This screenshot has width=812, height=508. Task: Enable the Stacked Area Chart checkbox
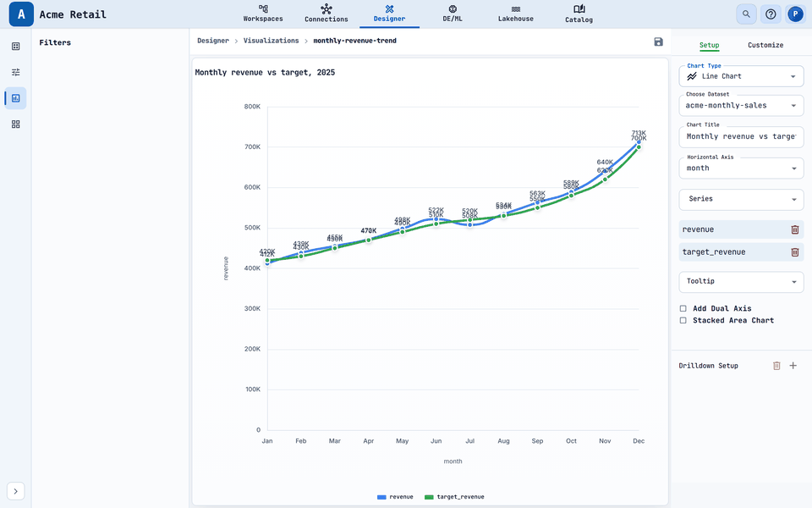[x=683, y=320]
